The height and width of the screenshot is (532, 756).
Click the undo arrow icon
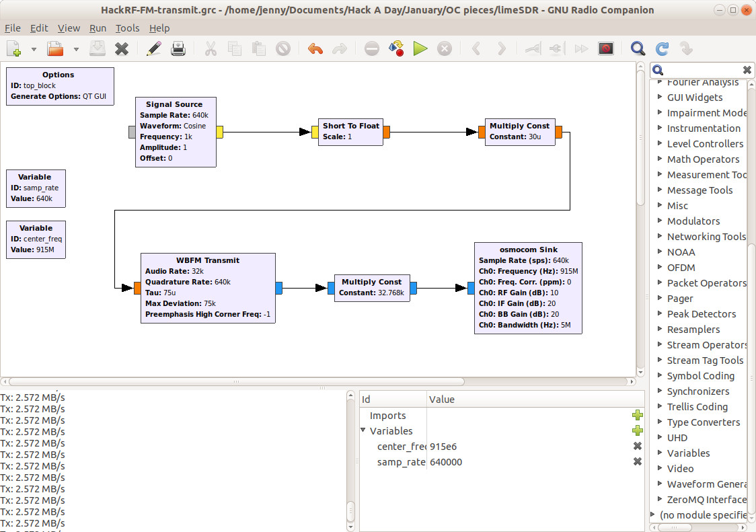(x=315, y=48)
